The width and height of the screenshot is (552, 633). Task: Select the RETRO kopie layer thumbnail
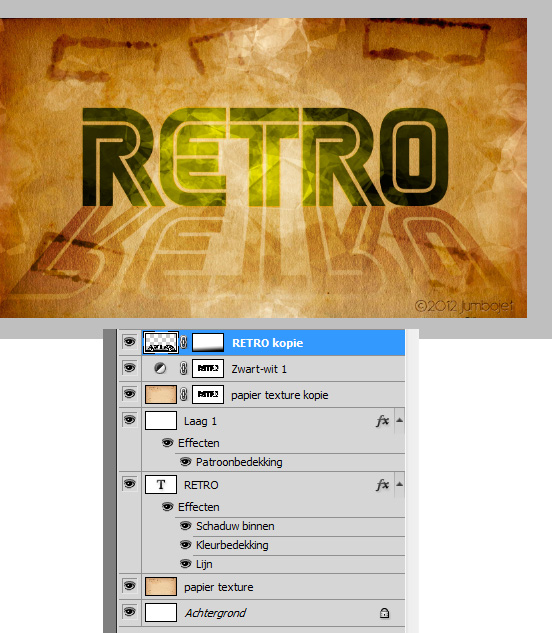tap(161, 343)
